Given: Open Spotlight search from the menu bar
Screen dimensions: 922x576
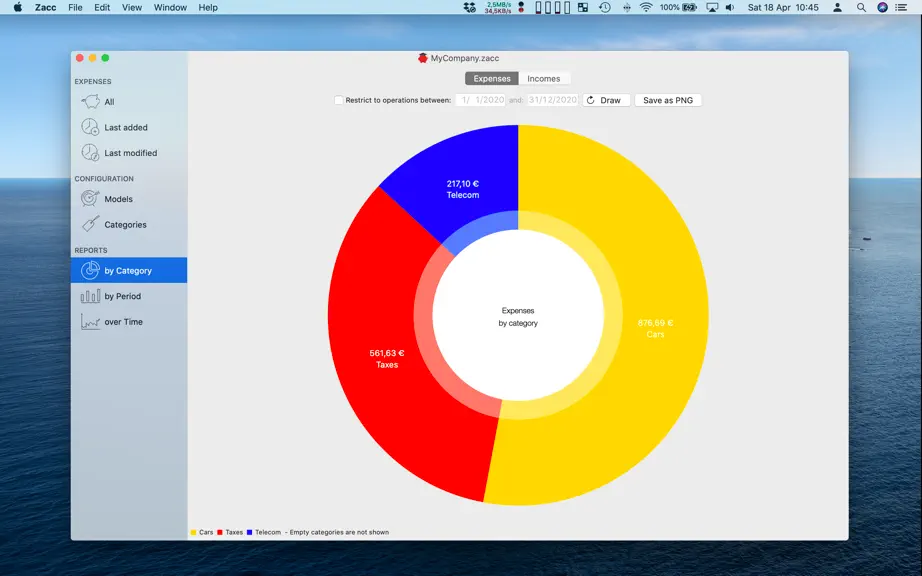Looking at the screenshot, I should click(861, 8).
